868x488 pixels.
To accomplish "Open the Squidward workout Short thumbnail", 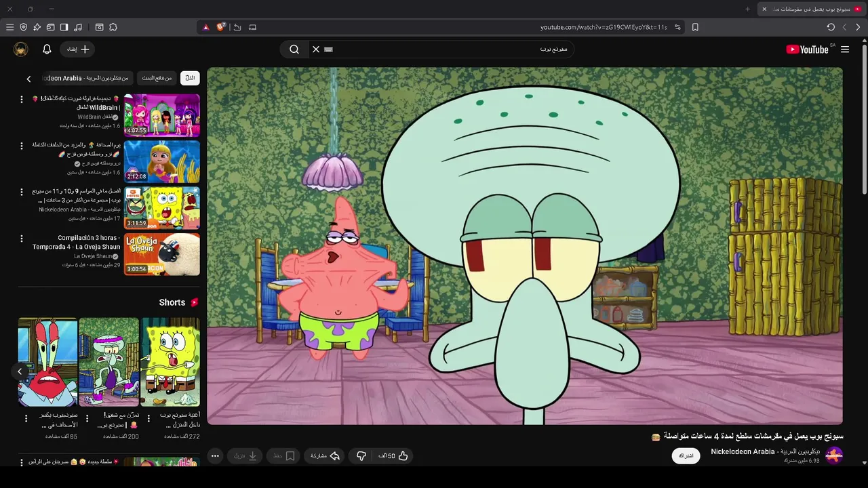I will pos(109,362).
